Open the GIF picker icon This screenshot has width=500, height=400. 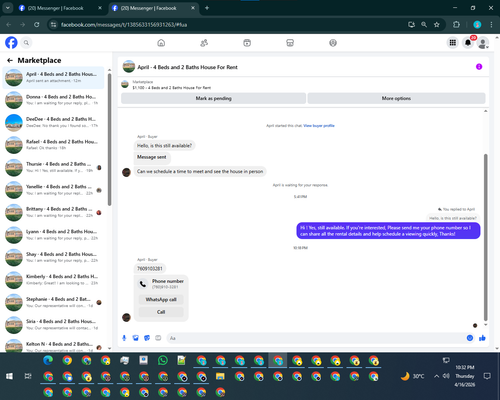coord(158,338)
